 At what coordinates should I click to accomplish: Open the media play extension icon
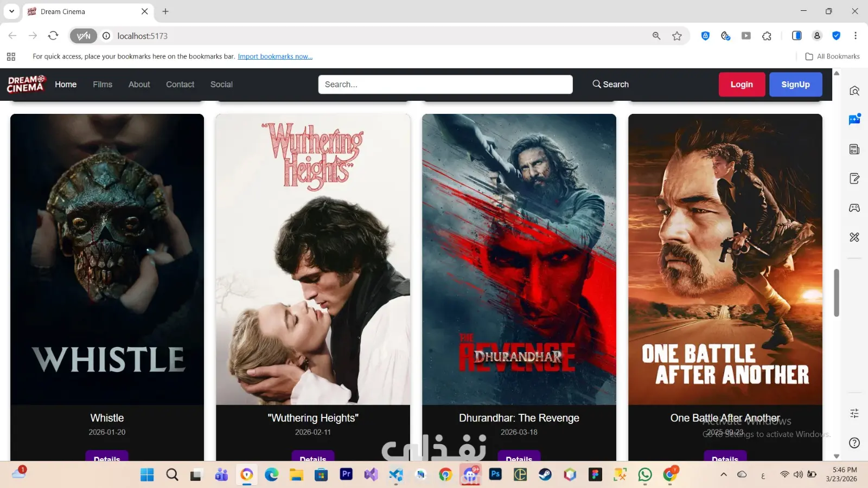[x=746, y=36]
